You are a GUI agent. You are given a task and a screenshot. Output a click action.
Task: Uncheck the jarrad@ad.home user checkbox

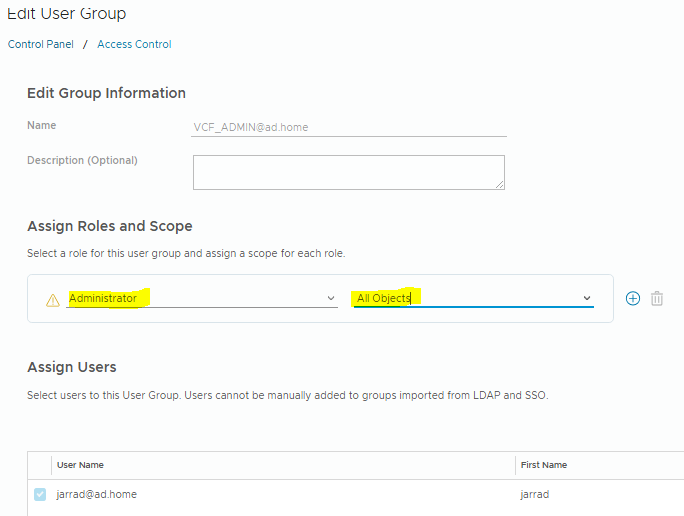[x=40, y=494]
